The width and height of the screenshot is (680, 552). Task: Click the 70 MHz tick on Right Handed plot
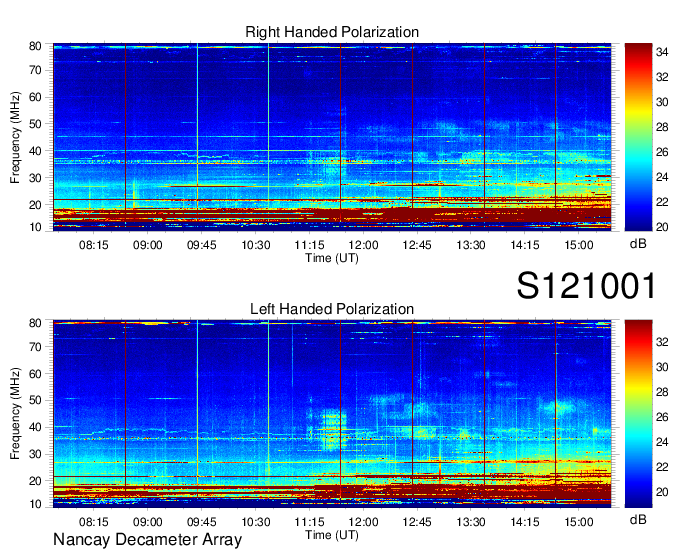coord(35,70)
